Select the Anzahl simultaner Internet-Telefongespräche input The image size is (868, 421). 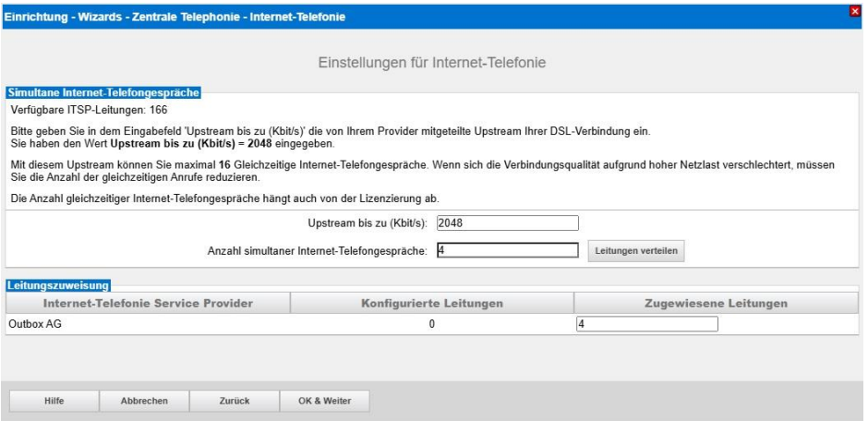pyautogui.click(x=506, y=250)
